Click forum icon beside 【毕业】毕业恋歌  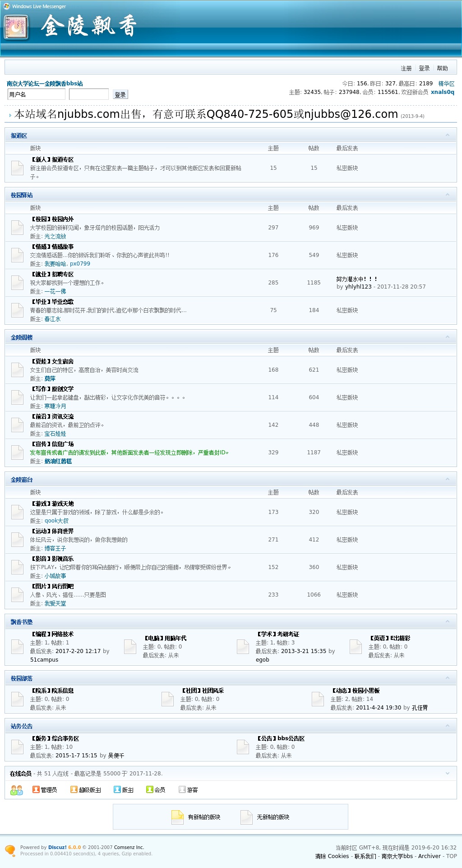click(17, 310)
